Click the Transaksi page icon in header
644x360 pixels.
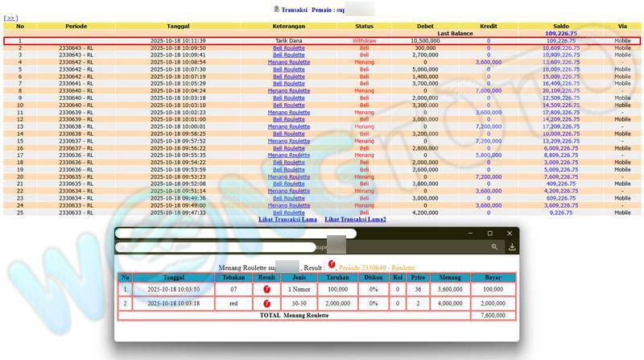276,9
